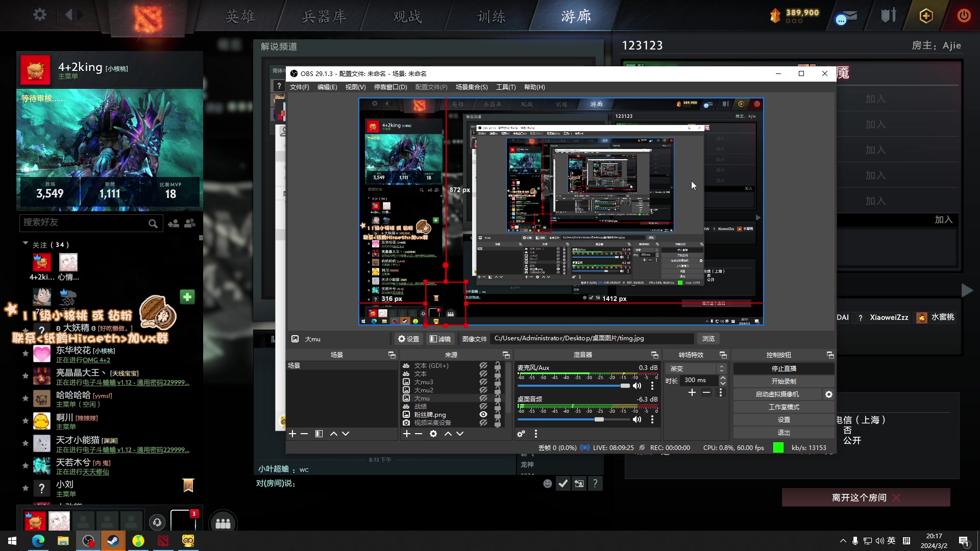Open transition properties three-dot menu
The width and height of the screenshot is (980, 551).
click(721, 392)
